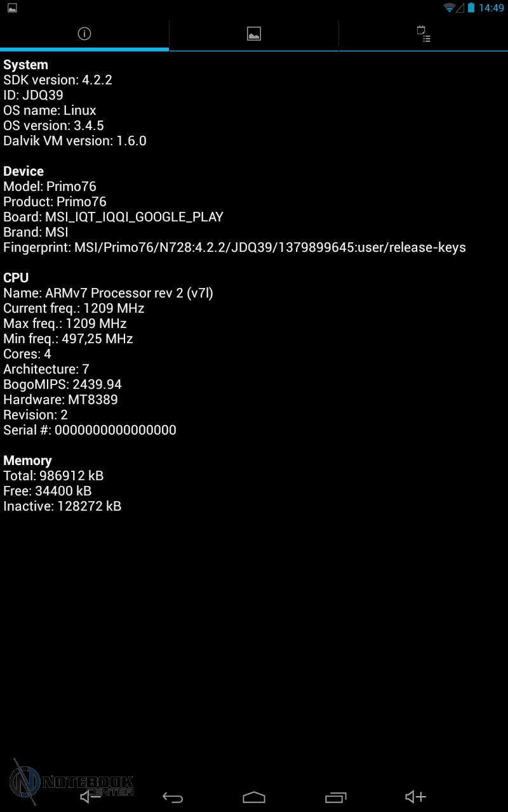508x812 pixels.
Task: Tap the clock showing 14:49
Action: [x=491, y=8]
